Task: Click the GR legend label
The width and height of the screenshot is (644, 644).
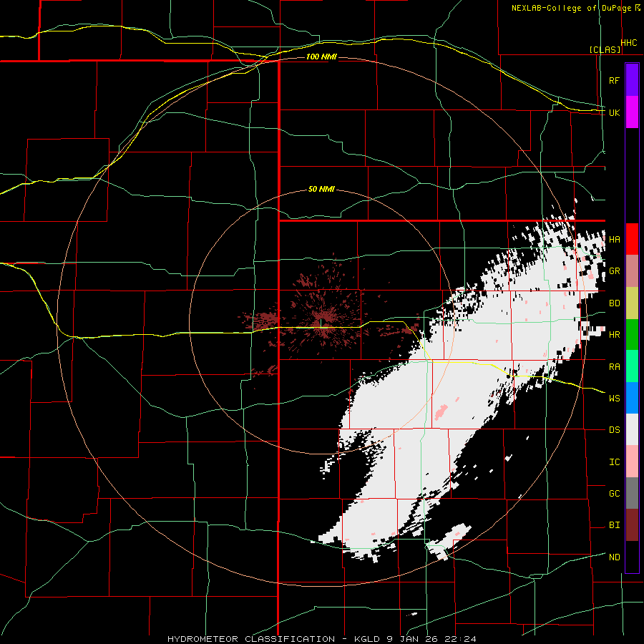Action: [614, 271]
